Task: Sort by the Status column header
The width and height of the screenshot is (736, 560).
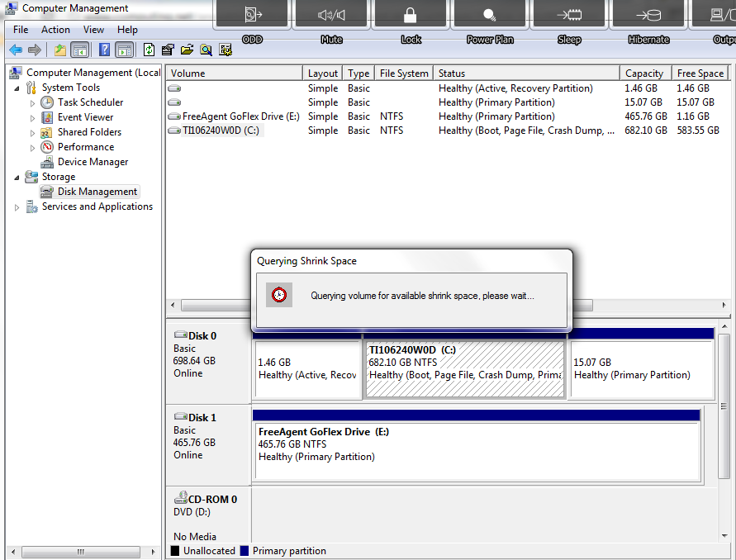Action: [x=527, y=74]
